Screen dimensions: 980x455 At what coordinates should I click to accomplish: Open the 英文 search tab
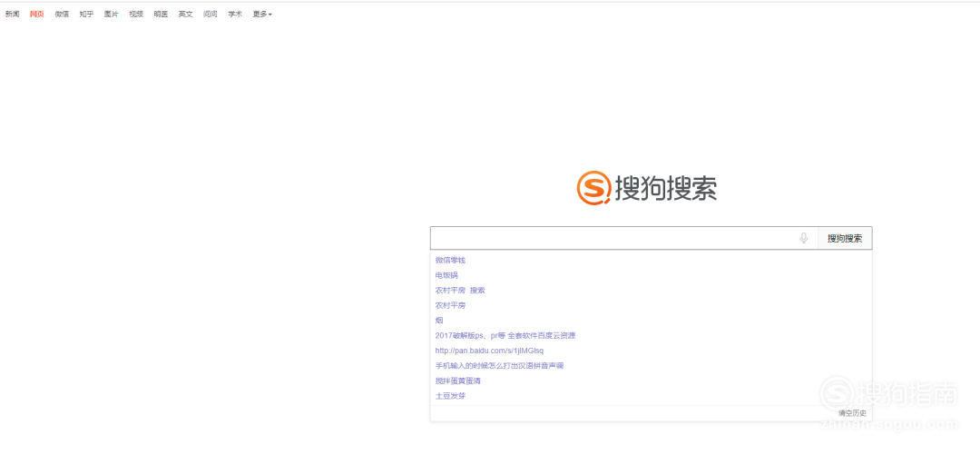point(185,15)
